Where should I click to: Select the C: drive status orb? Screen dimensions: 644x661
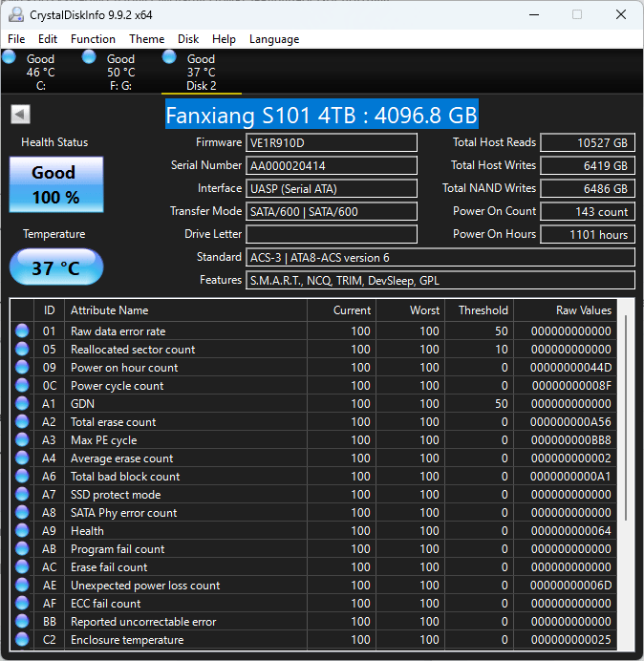coord(9,57)
